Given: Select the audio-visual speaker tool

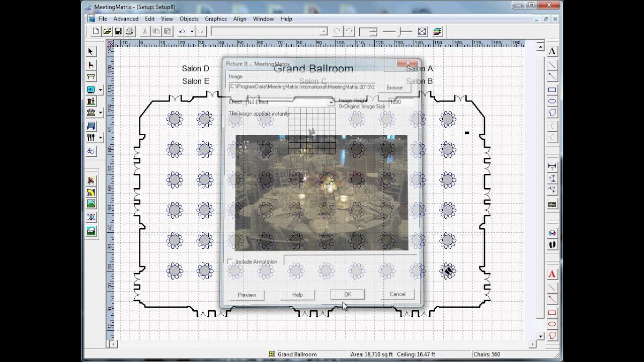Looking at the screenshot, I should (x=91, y=89).
